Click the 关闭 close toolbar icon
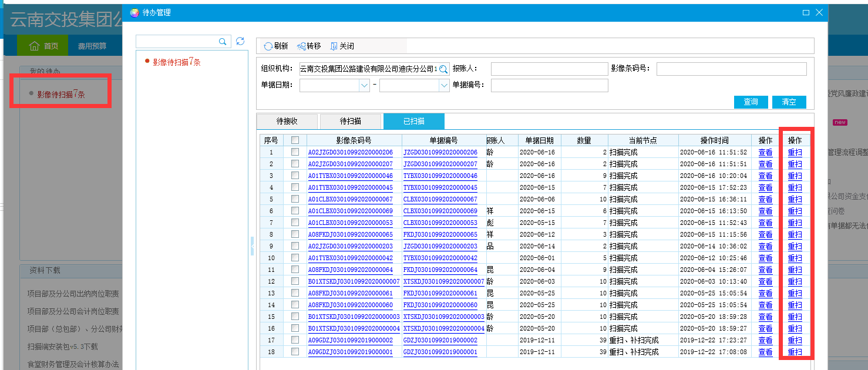 tap(334, 46)
